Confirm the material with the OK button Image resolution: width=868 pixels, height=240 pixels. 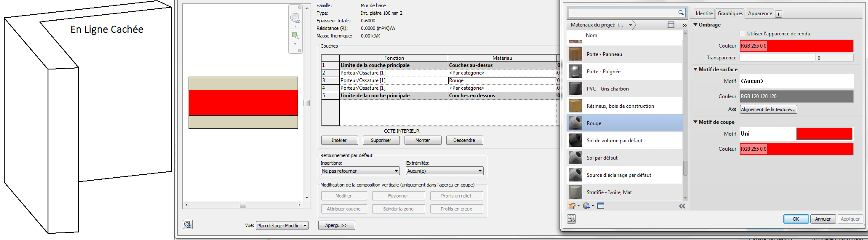click(796, 219)
